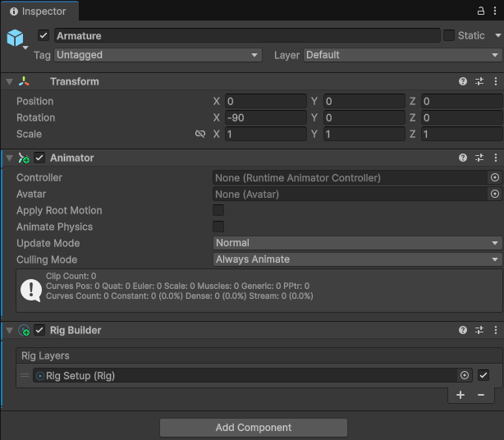Screen dimensions: 504x440
Task: Click the Transform component axes icon
Action: [24, 81]
